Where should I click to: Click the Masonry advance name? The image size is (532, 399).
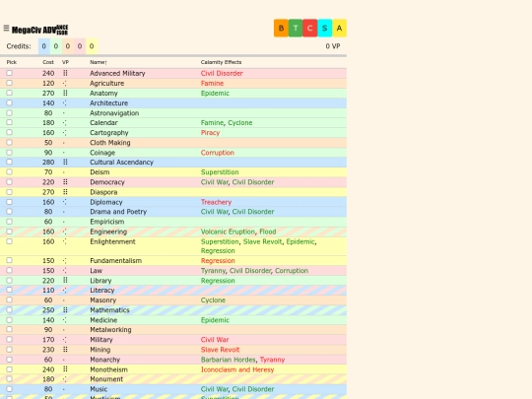[x=102, y=300]
